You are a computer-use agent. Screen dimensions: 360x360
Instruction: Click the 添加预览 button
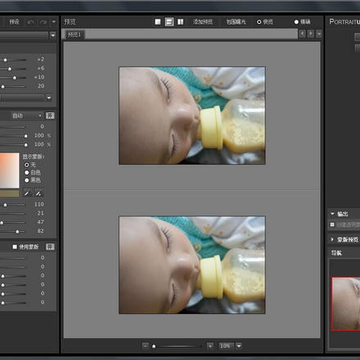pyautogui.click(x=203, y=22)
